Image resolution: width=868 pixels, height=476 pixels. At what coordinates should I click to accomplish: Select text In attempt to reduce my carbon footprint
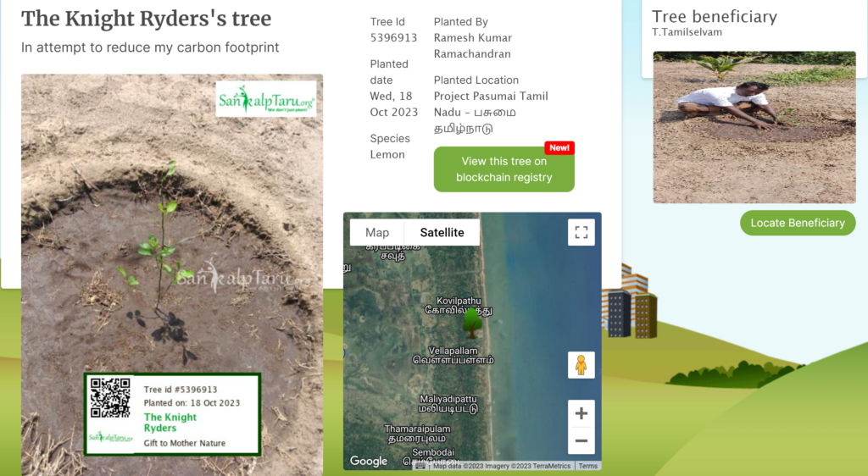150,47
